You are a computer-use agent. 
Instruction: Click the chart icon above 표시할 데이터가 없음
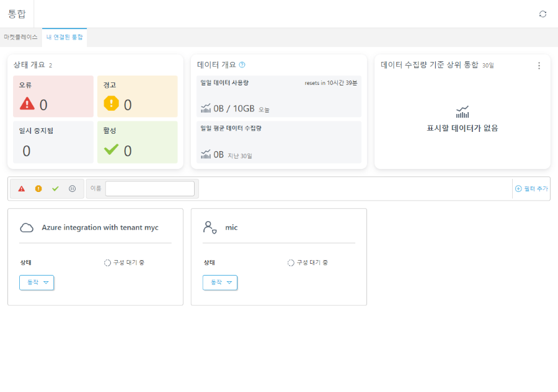click(x=463, y=112)
